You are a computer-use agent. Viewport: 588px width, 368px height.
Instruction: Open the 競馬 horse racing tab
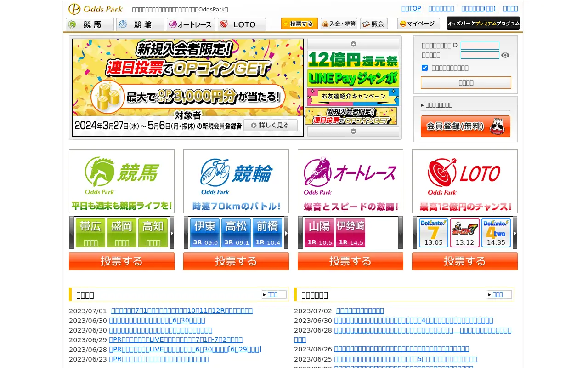click(x=90, y=24)
